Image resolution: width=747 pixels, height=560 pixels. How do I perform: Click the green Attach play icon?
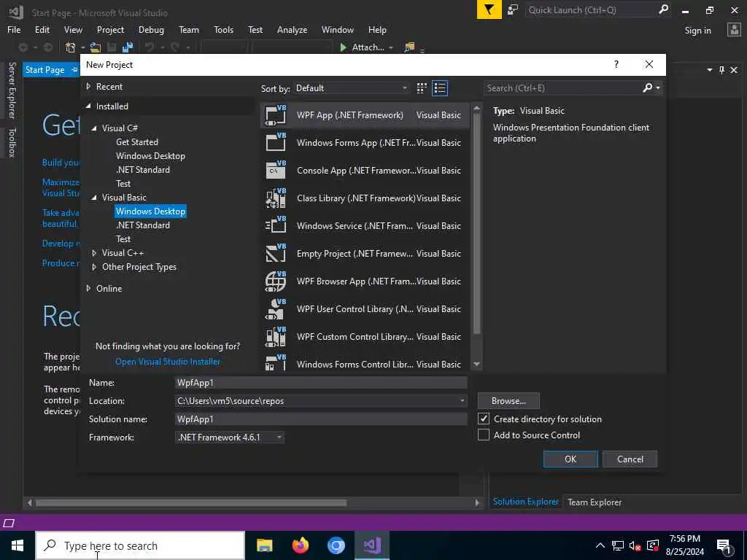(343, 47)
